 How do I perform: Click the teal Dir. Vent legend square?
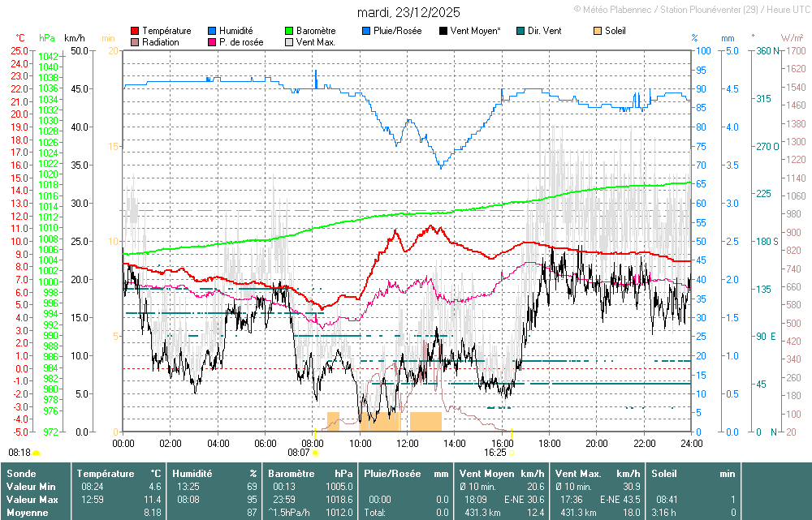point(520,31)
